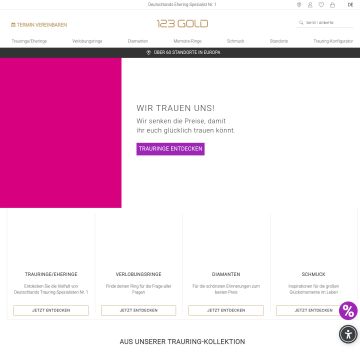Click the Wir trauen uns! headline

pos(176,108)
